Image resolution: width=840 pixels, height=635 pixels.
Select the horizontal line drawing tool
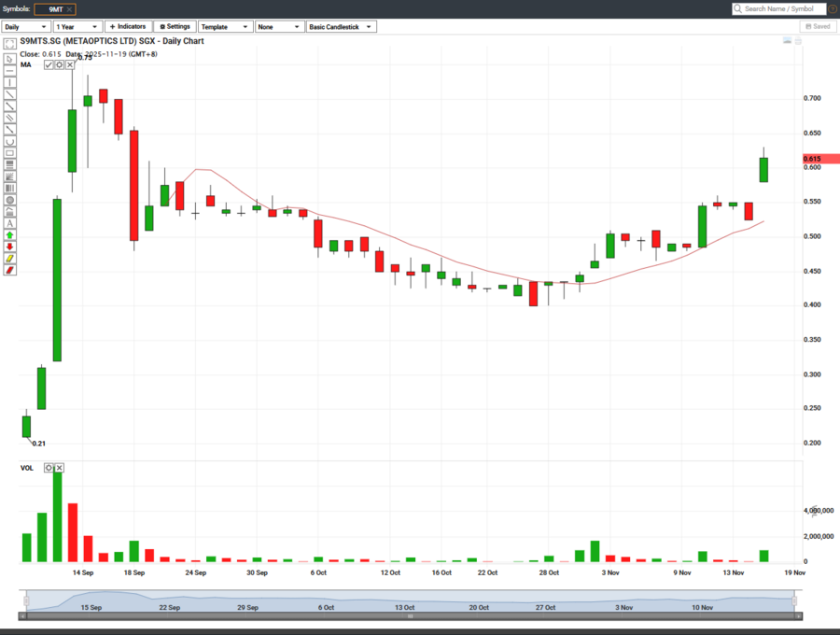coord(9,70)
